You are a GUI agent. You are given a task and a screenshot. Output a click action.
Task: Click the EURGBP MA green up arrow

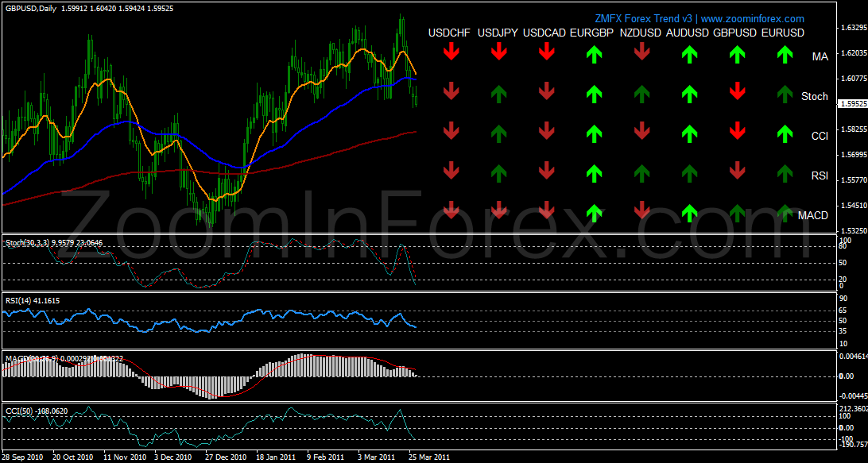pyautogui.click(x=594, y=52)
